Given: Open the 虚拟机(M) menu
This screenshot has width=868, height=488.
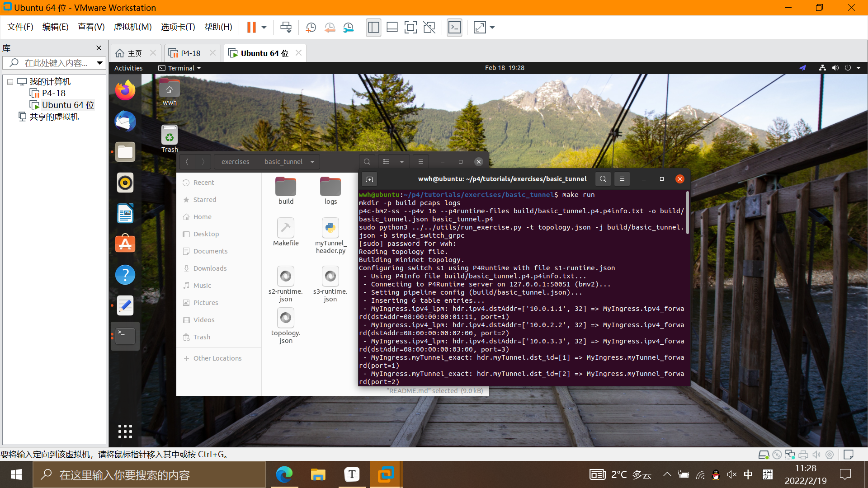Looking at the screenshot, I should click(x=132, y=27).
